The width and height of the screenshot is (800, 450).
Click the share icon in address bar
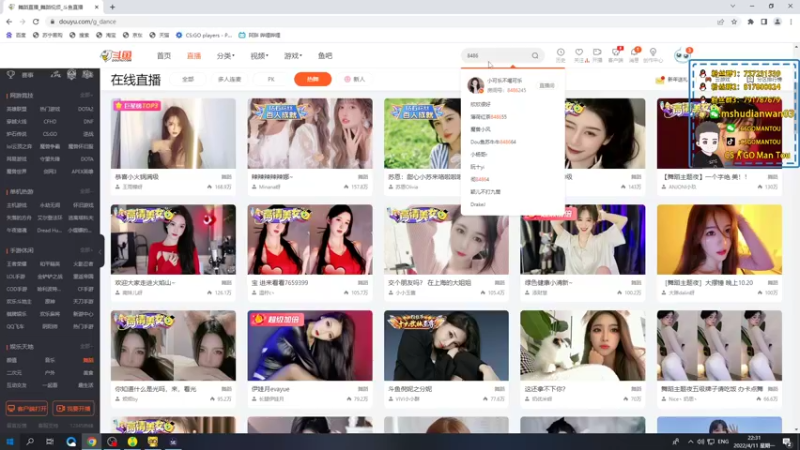(x=720, y=21)
